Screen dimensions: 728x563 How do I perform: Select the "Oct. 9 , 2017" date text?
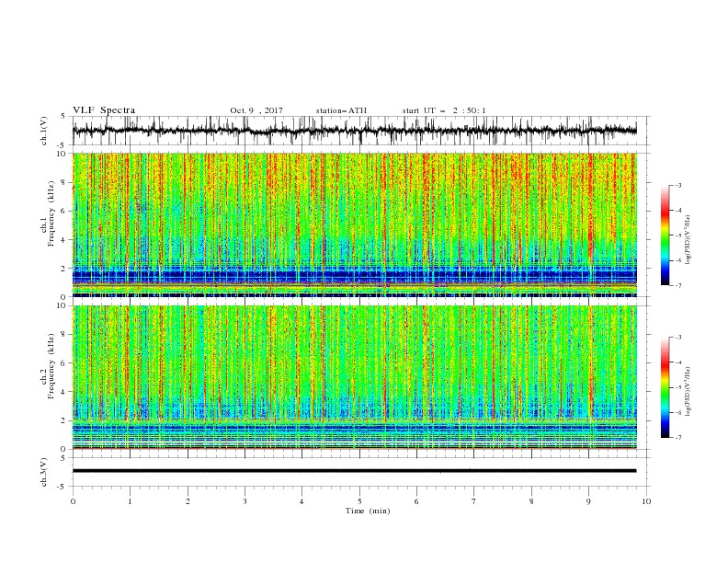tap(256, 110)
